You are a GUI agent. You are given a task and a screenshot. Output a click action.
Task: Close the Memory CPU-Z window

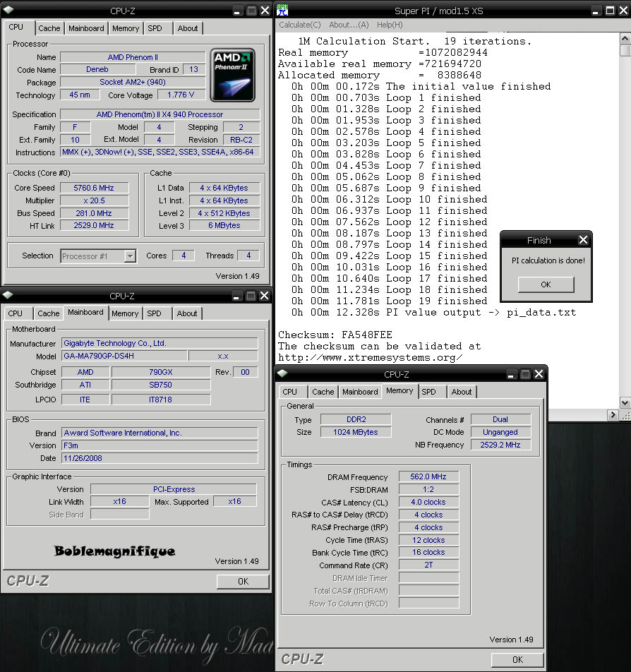coord(539,373)
